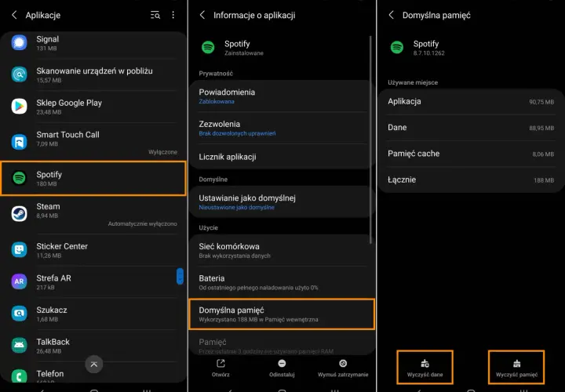Select Spotify in the app list
This screenshot has width=565, height=392.
[x=93, y=178]
